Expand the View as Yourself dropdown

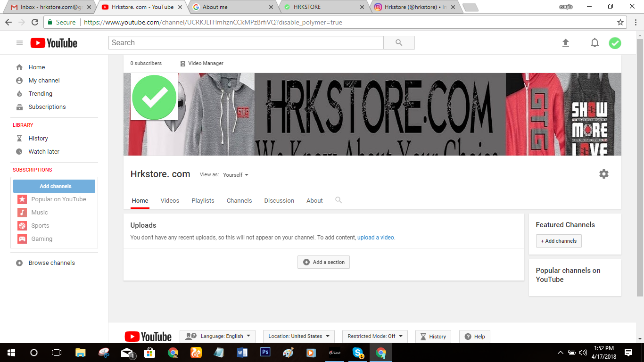(236, 175)
